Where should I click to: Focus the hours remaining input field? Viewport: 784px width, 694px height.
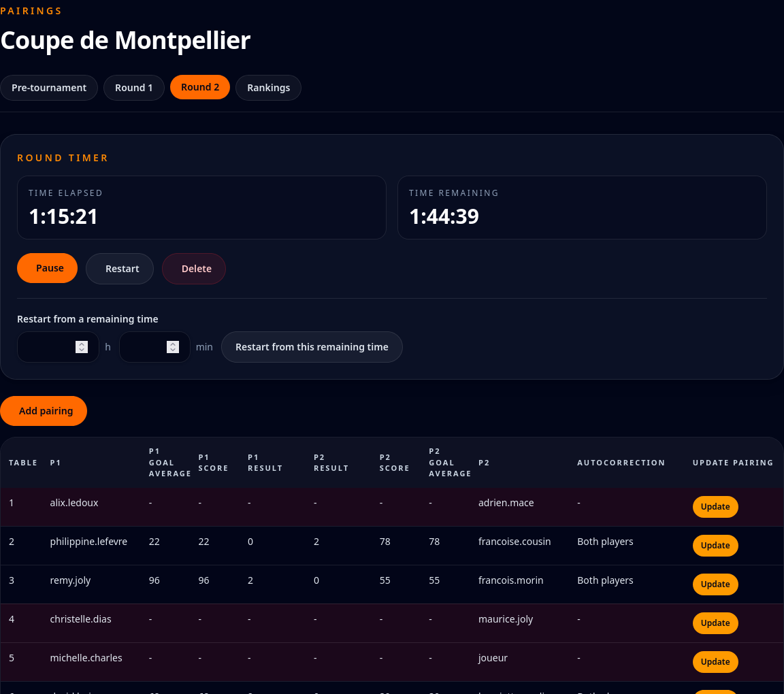point(58,347)
